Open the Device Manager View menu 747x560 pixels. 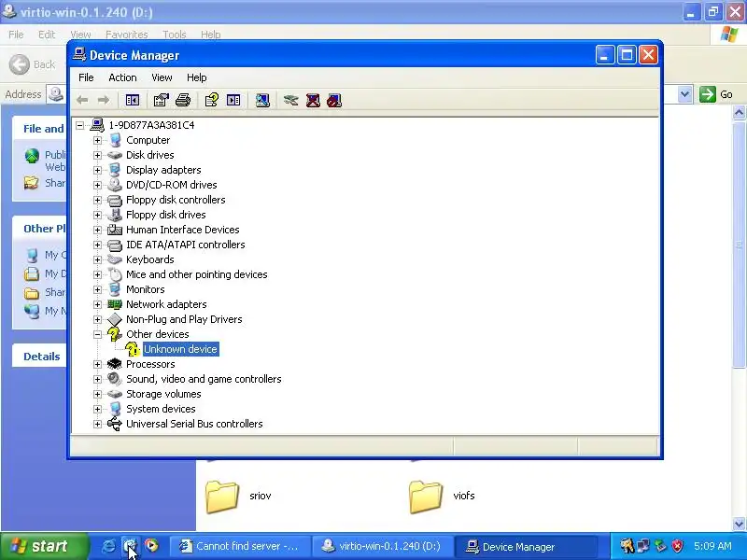pyautogui.click(x=162, y=77)
